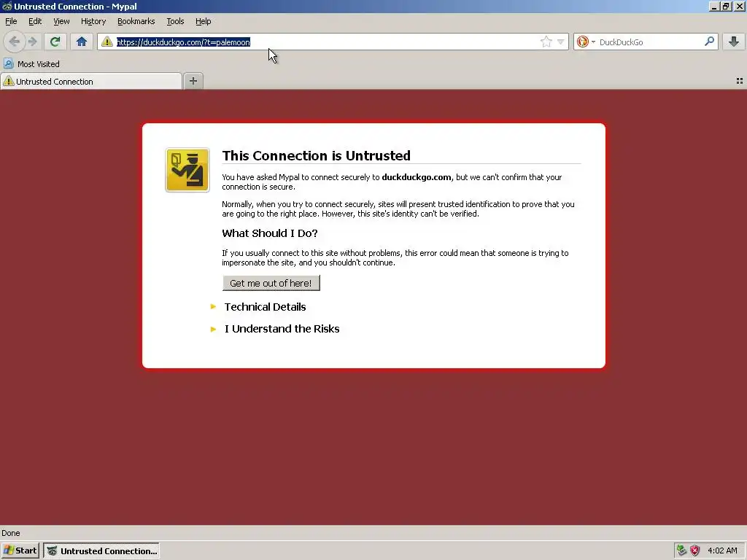The image size is (747, 560).
Task: Open the Edit menu
Action: click(35, 21)
